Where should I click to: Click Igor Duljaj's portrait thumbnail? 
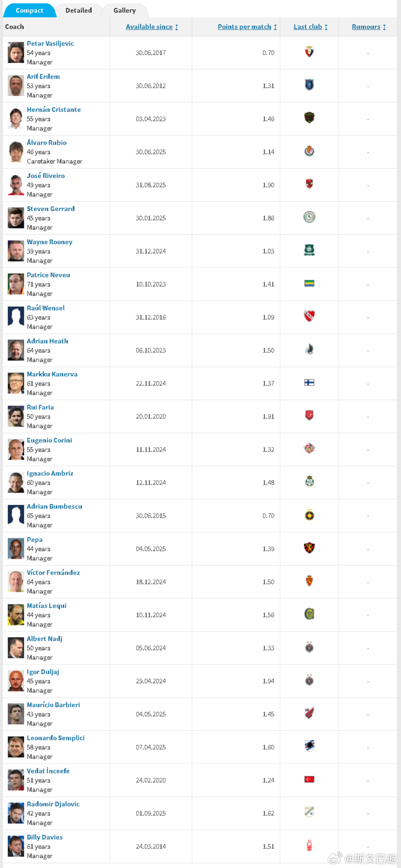tap(16, 681)
